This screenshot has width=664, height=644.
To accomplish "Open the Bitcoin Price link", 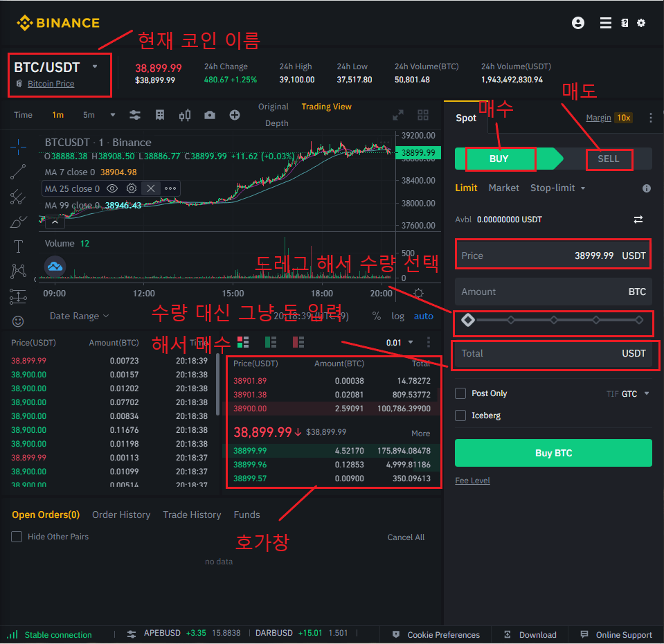I will coord(51,84).
